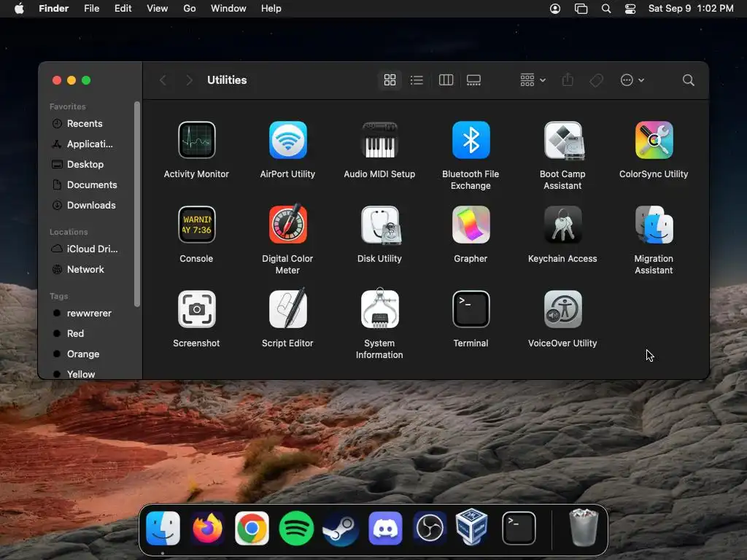The image size is (747, 560).
Task: Click the Finder window search icon
Action: (x=688, y=80)
